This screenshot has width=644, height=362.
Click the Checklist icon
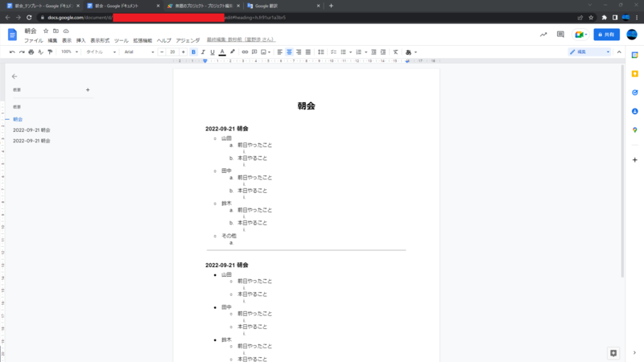point(333,52)
